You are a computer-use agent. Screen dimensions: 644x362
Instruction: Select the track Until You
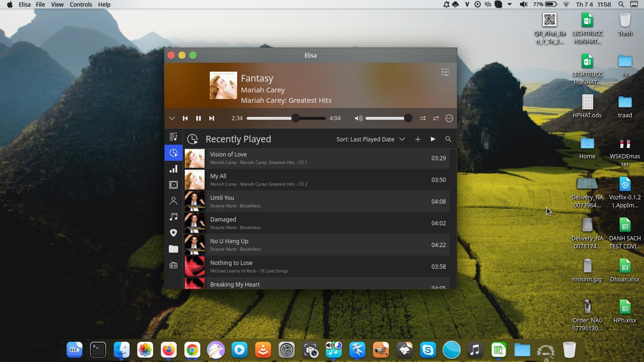pos(316,201)
